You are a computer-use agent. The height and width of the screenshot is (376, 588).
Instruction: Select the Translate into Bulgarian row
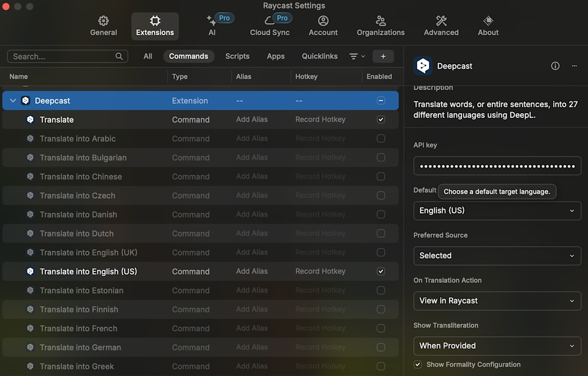[x=200, y=158]
